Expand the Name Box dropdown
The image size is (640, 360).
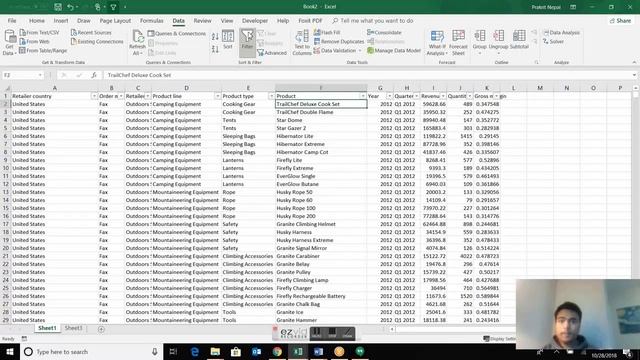coord(40,75)
